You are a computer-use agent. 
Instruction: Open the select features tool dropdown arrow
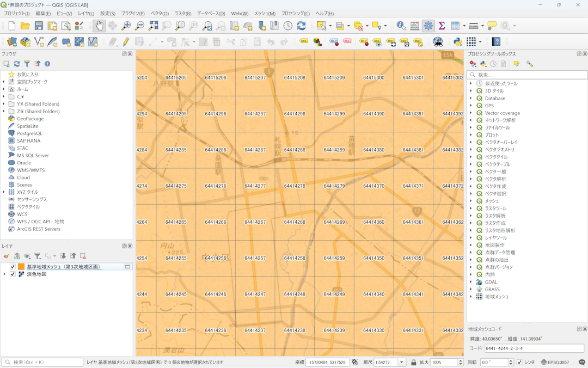pyautogui.click(x=330, y=26)
